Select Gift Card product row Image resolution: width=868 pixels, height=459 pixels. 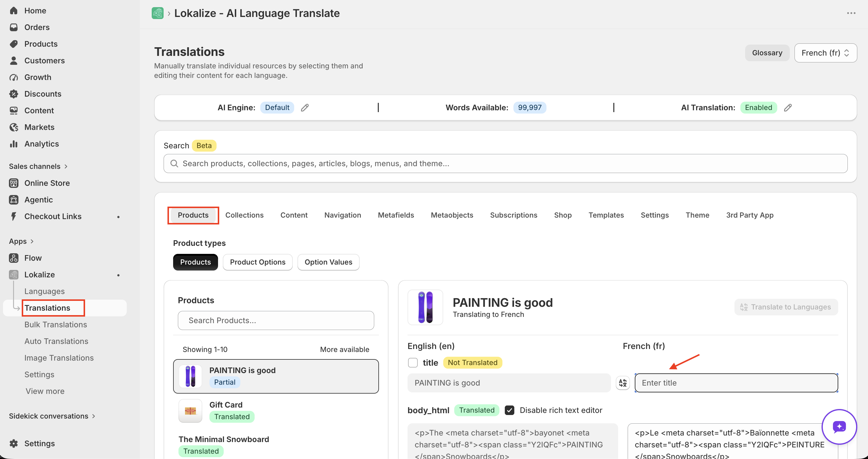(x=276, y=411)
